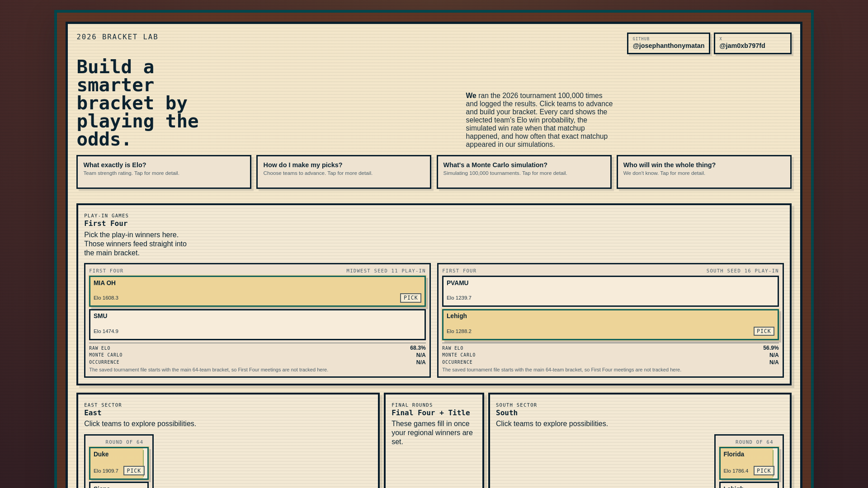Expand the Monte Carlo simulation explainer card
Viewport: 868px width, 488px height.
tap(524, 172)
